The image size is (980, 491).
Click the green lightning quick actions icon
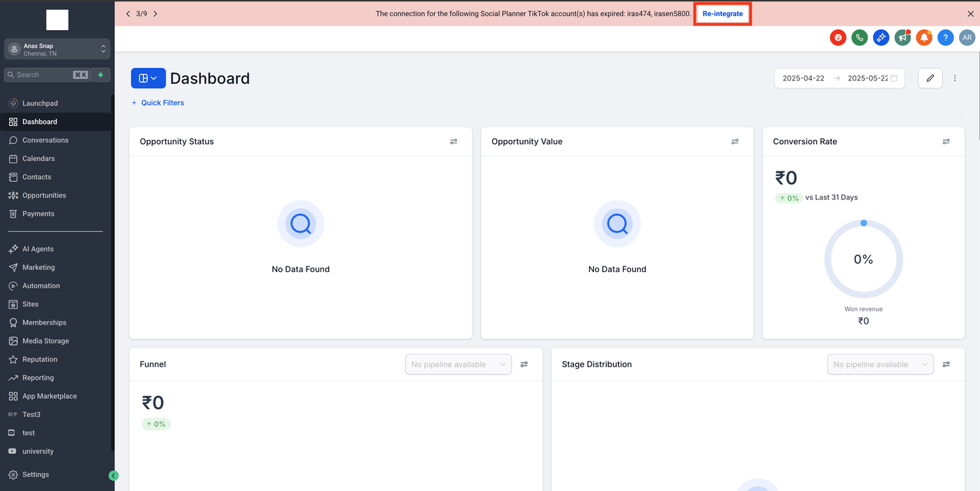(101, 75)
